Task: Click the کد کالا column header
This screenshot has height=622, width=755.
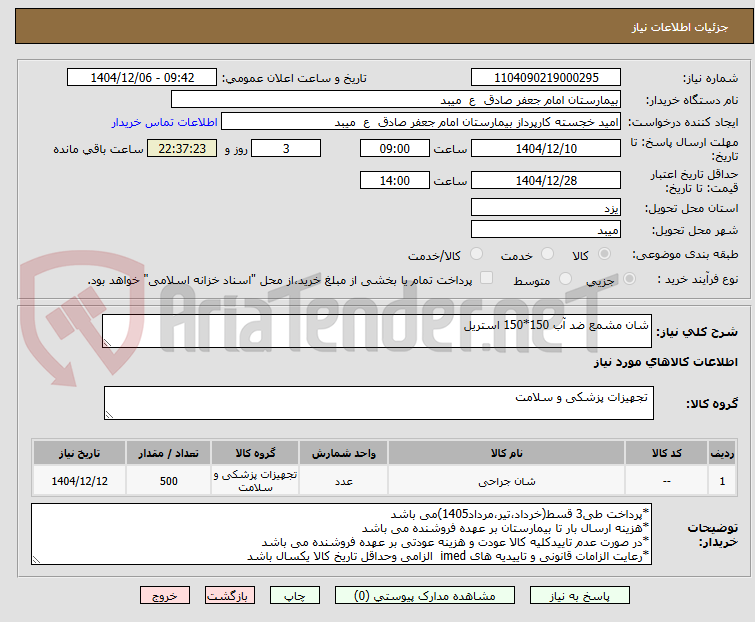Action: coord(666,453)
